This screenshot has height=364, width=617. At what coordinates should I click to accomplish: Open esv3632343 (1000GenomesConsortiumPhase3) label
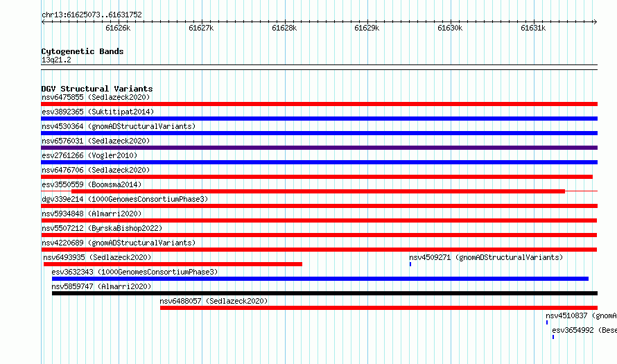tap(134, 272)
